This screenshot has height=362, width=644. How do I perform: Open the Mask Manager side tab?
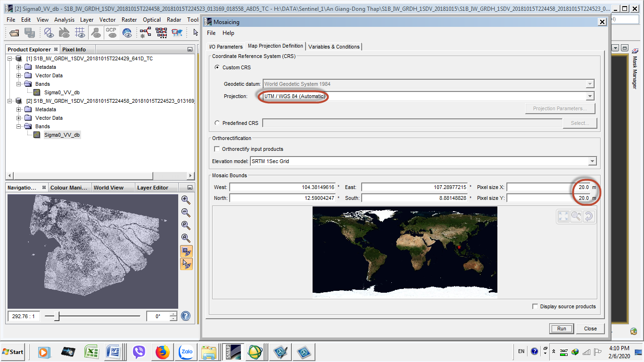(x=635, y=68)
